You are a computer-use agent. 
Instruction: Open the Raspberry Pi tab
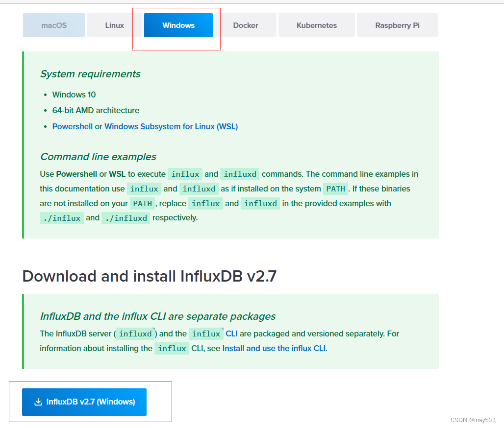(x=397, y=25)
